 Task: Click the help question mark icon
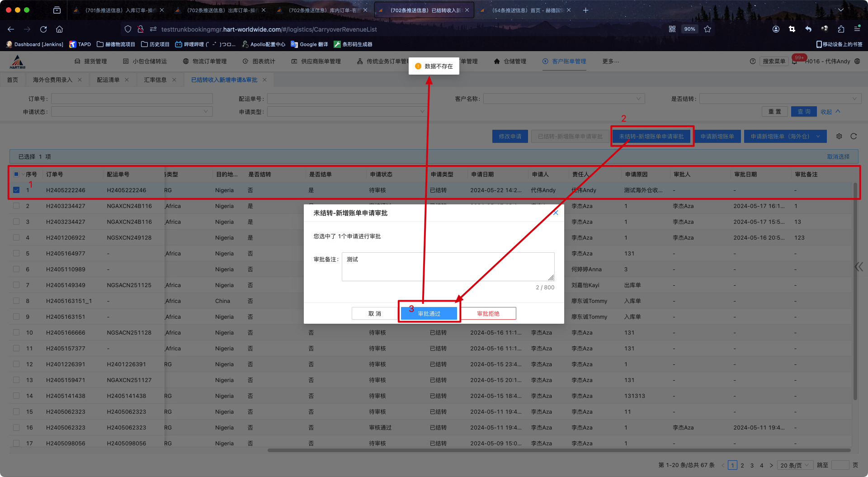click(753, 61)
